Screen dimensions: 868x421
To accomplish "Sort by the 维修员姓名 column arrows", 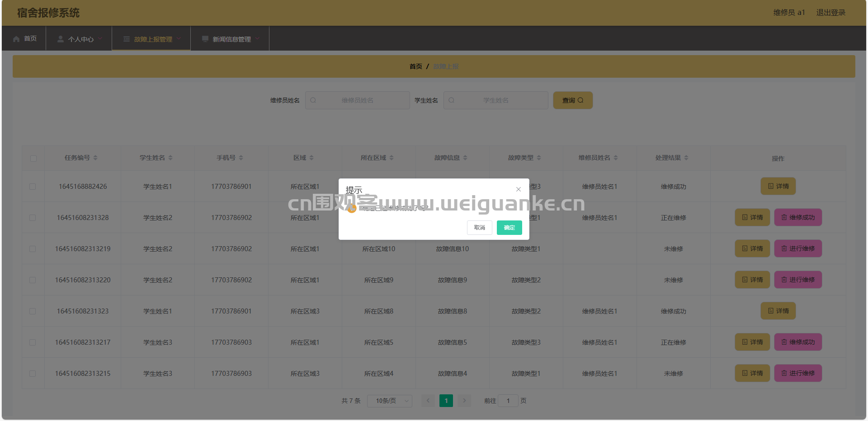I will coord(616,158).
